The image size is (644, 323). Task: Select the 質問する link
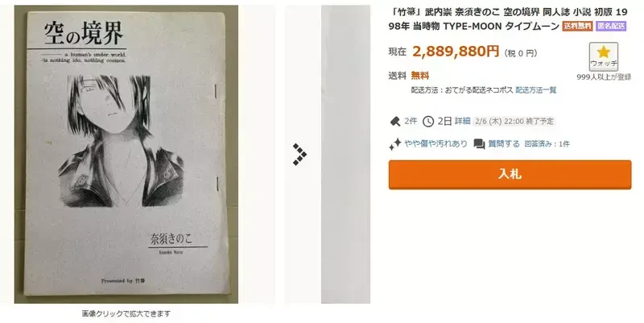click(504, 144)
